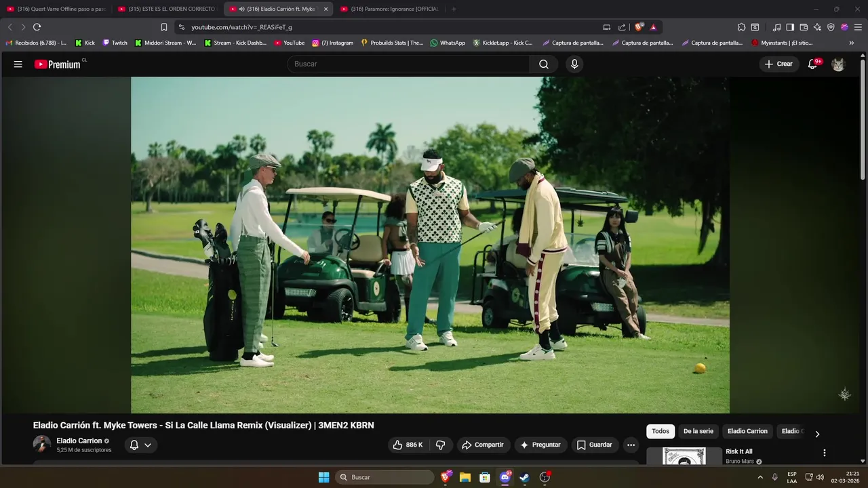
Task: Show more filter chips with arrow
Action: click(x=817, y=434)
